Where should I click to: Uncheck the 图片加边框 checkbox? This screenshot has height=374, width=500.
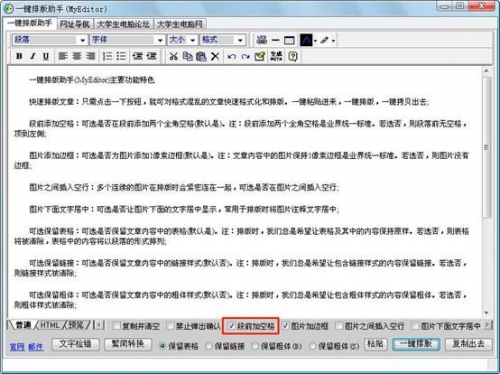[x=286, y=326]
